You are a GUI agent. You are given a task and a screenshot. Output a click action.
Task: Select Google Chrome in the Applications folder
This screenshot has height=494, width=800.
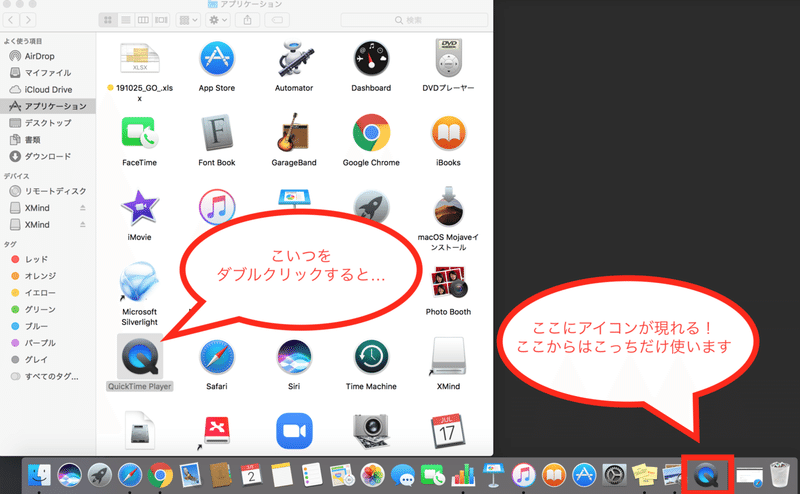[371, 134]
